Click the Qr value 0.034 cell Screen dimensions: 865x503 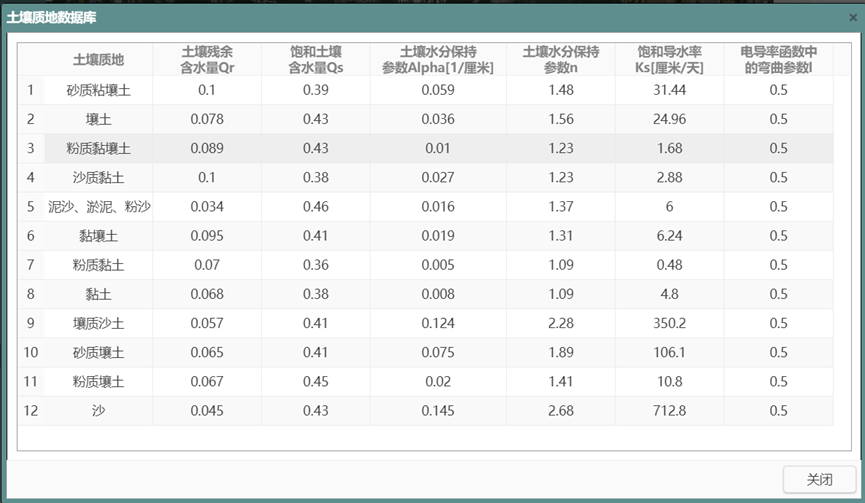click(207, 207)
